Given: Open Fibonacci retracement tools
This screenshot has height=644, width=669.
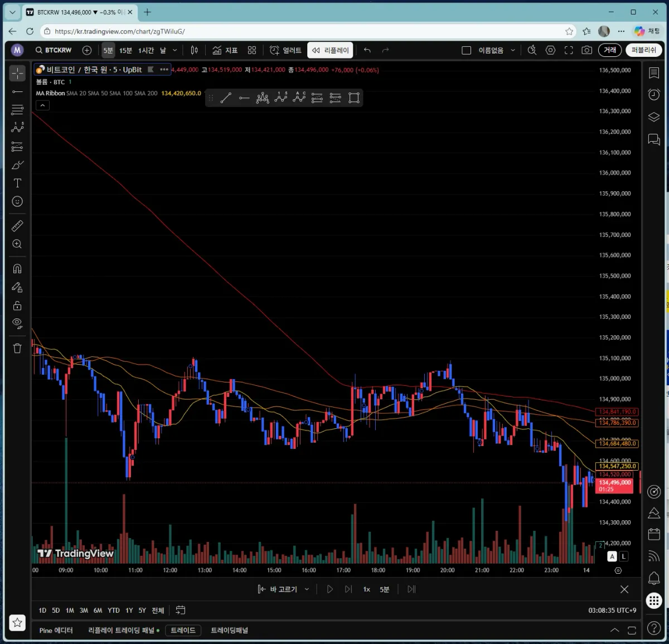Looking at the screenshot, I should tap(17, 110).
